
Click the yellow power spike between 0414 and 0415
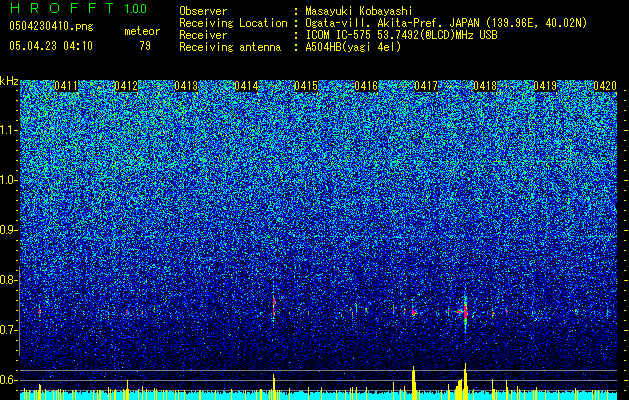pos(274,387)
